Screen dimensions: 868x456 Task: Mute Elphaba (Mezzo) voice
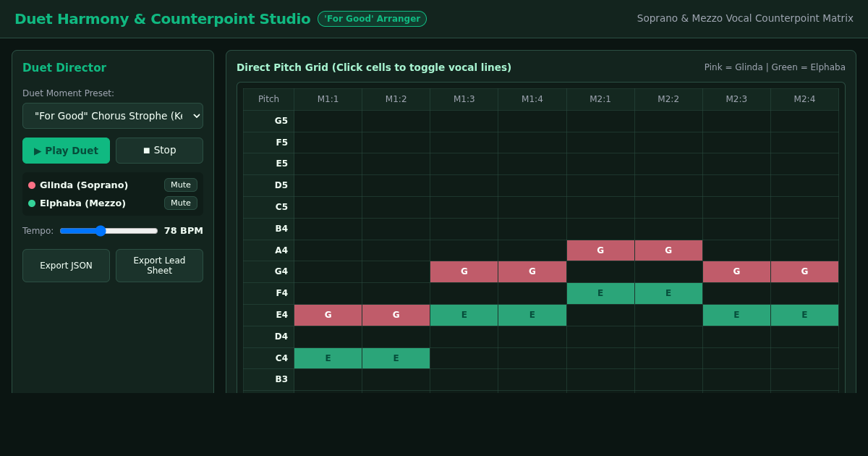pyautogui.click(x=181, y=203)
